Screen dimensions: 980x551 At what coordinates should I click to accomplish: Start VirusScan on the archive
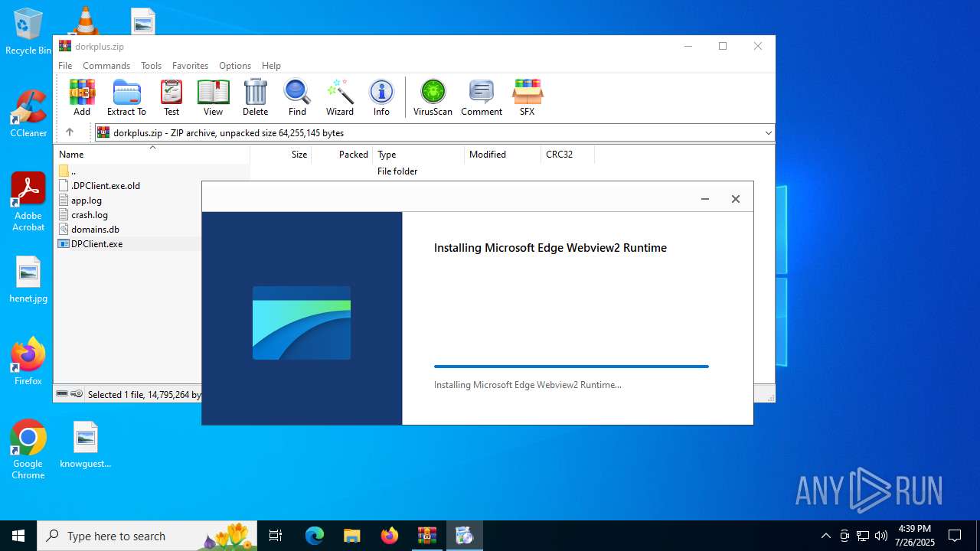433,97
